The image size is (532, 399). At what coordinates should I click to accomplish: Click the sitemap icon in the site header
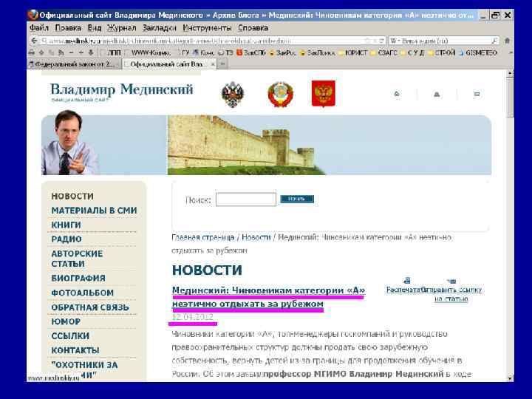pos(437,94)
